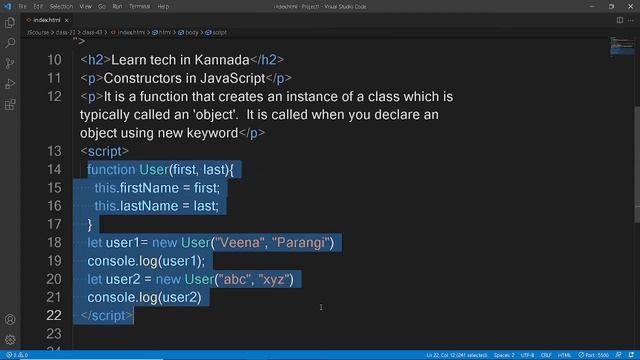Image resolution: width=640 pixels, height=360 pixels.
Task: Click the Ln 22, Col 12 status entry
Action: coord(457,355)
